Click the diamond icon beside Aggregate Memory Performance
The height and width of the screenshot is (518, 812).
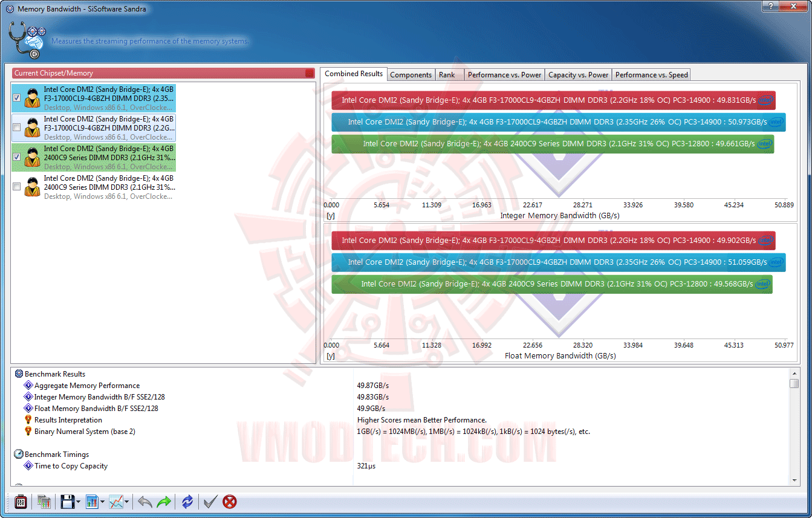(28, 386)
